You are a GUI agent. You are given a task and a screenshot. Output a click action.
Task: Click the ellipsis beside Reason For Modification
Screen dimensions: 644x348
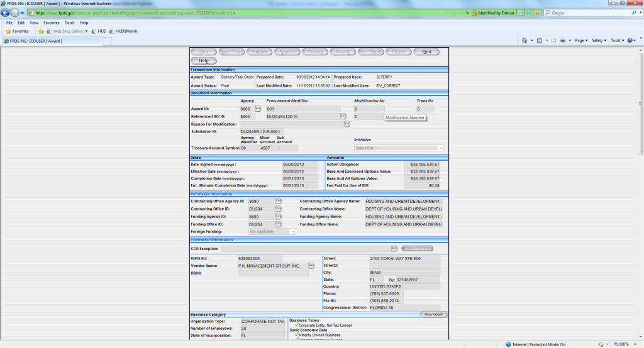coord(347,124)
